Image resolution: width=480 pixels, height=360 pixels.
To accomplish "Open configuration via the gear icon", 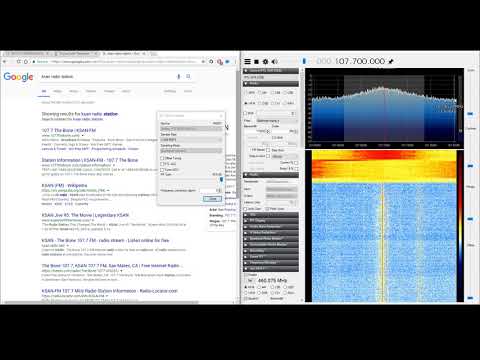I will tap(265, 61).
